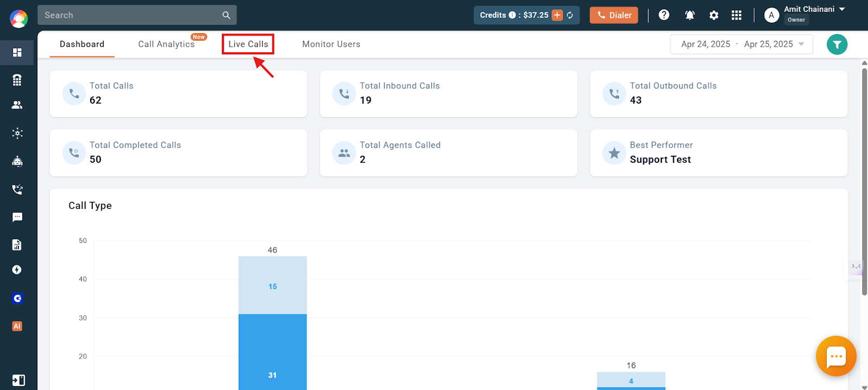Refresh the credits balance
The width and height of the screenshot is (868, 390).
pyautogui.click(x=570, y=15)
